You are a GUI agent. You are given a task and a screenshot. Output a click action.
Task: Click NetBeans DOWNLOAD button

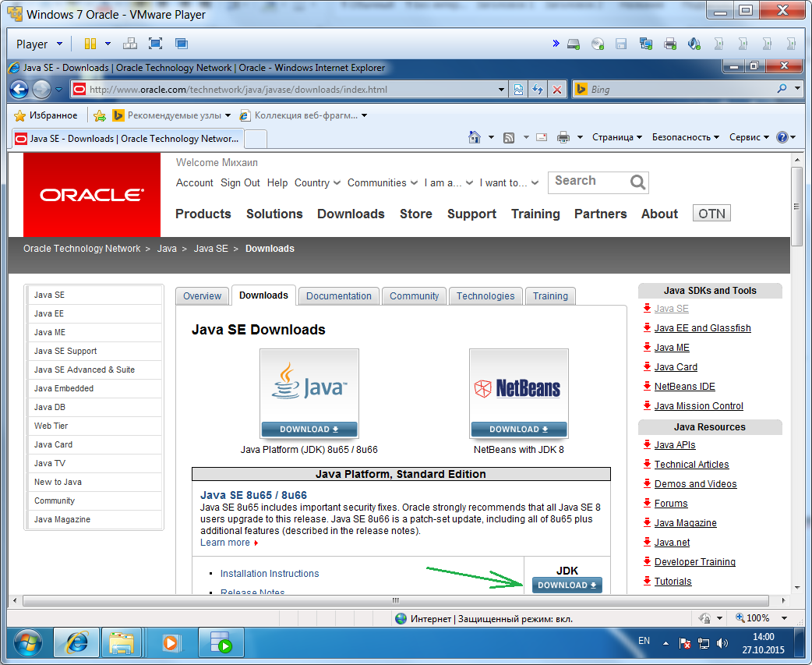(519, 430)
